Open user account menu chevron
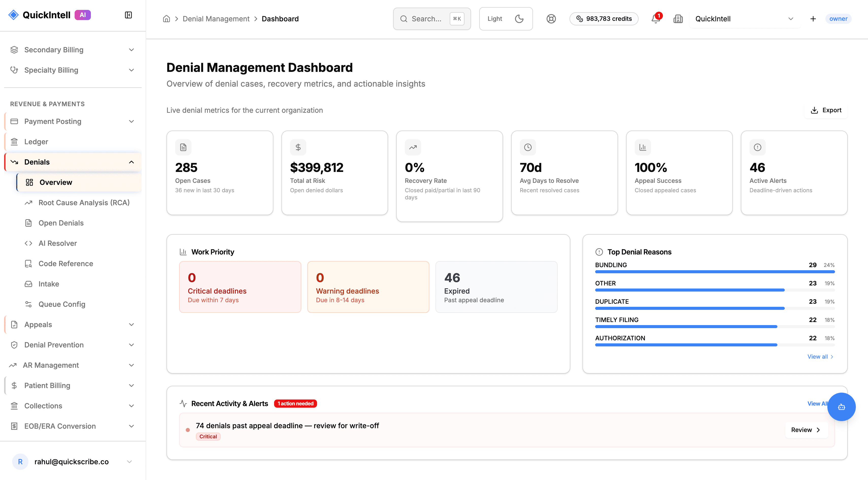 129,461
